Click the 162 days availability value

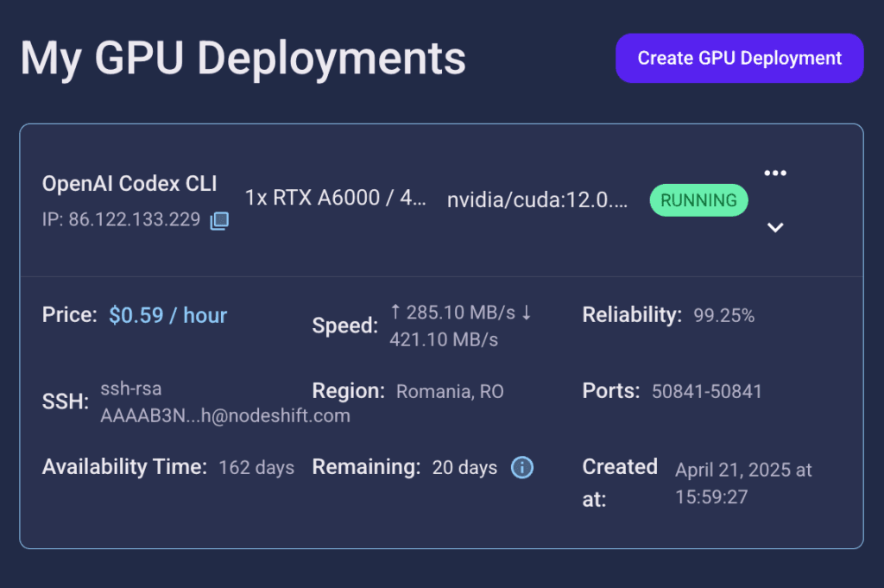coord(256,467)
